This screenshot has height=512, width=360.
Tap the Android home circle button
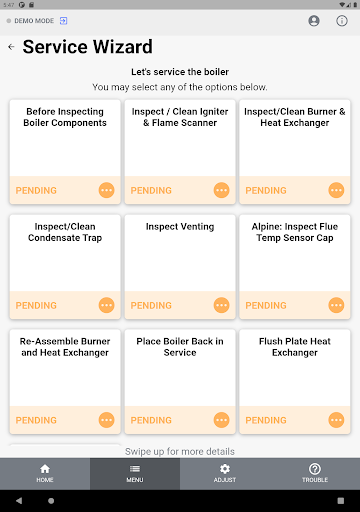coord(51,501)
